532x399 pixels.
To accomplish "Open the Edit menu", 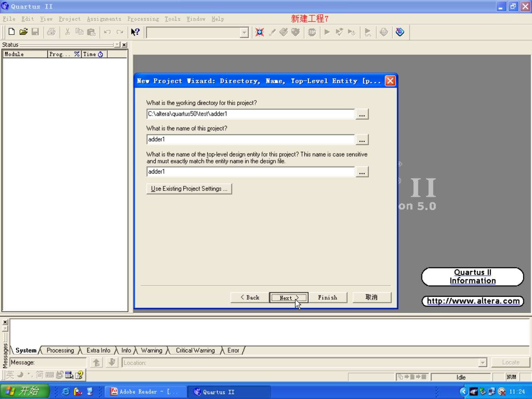I will point(27,19).
